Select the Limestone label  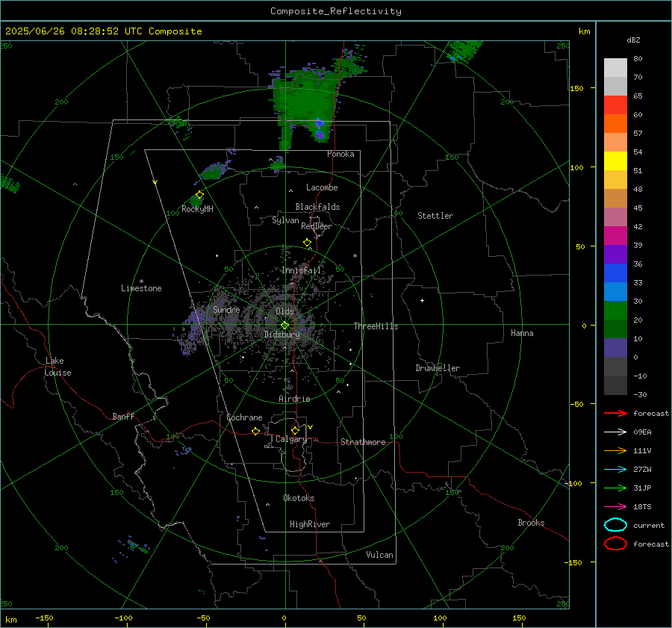[x=141, y=288]
